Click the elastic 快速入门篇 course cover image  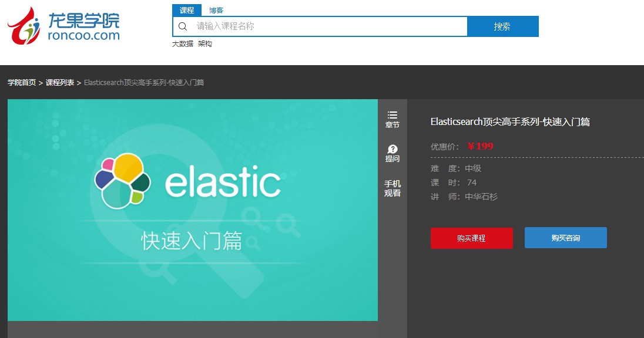(193, 210)
